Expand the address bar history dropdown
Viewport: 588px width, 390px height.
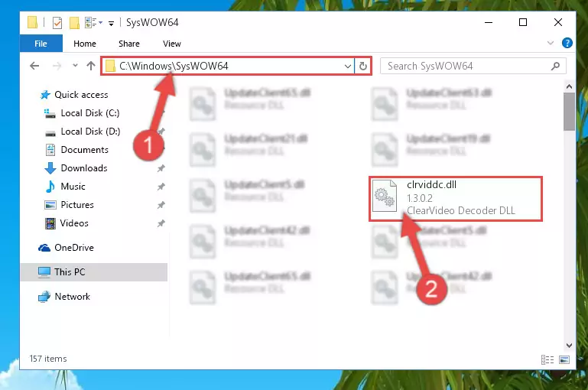point(348,67)
